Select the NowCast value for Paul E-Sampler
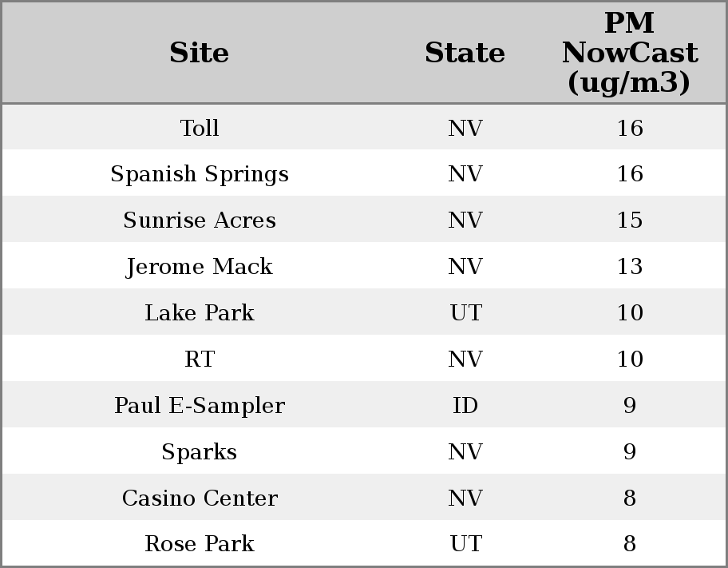Image resolution: width=728 pixels, height=568 pixels. [x=630, y=406]
